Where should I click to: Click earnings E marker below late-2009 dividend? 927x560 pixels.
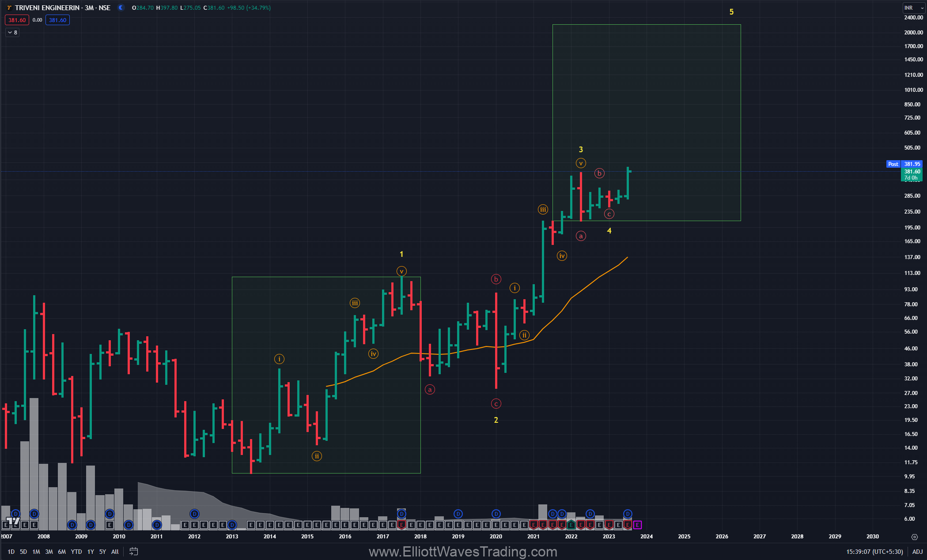tap(110, 525)
